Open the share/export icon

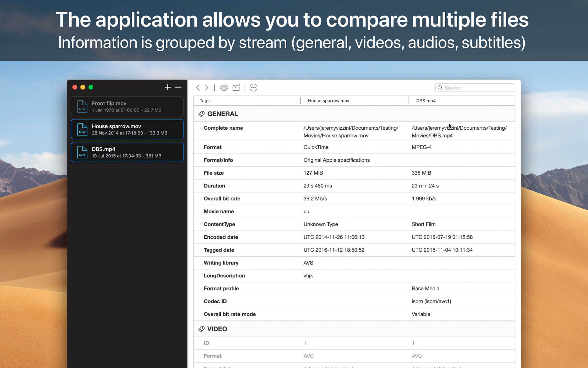tap(236, 88)
